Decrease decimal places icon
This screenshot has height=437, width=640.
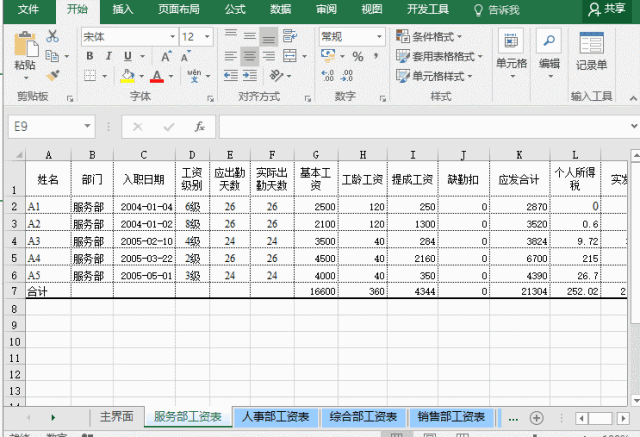coord(347,75)
